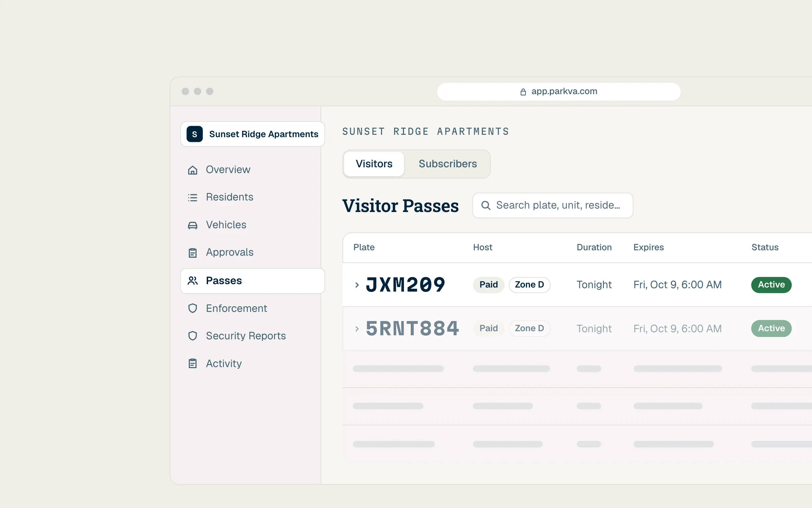Open Security Reports in the sidebar
The image size is (812, 508).
[253, 336]
